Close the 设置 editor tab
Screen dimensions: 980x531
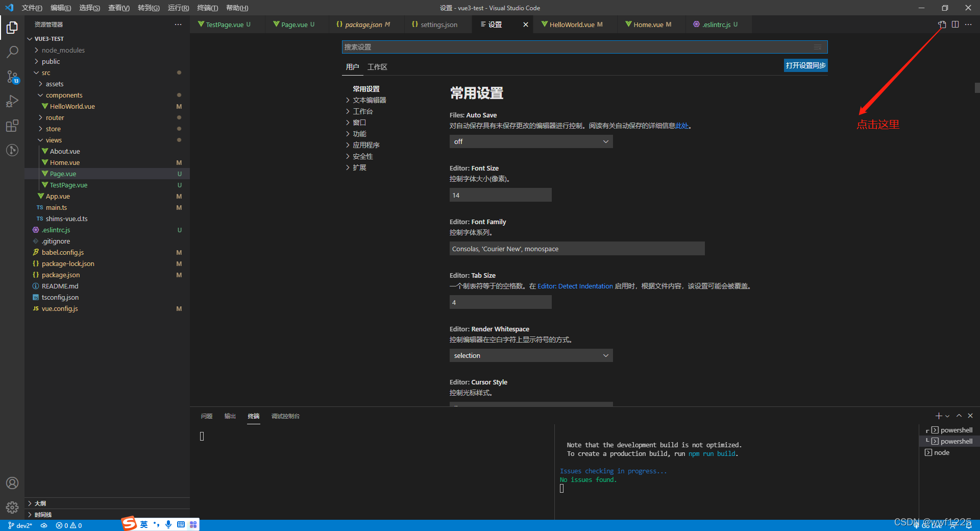(526, 25)
